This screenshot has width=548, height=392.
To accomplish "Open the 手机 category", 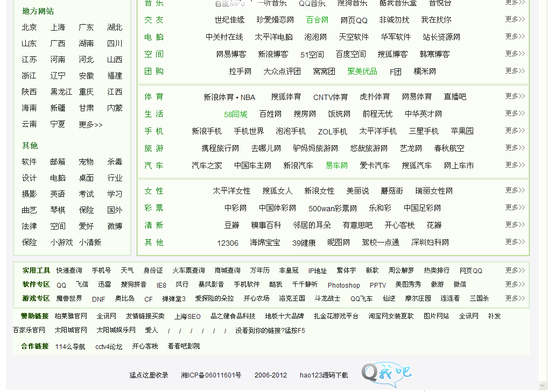I will (154, 131).
